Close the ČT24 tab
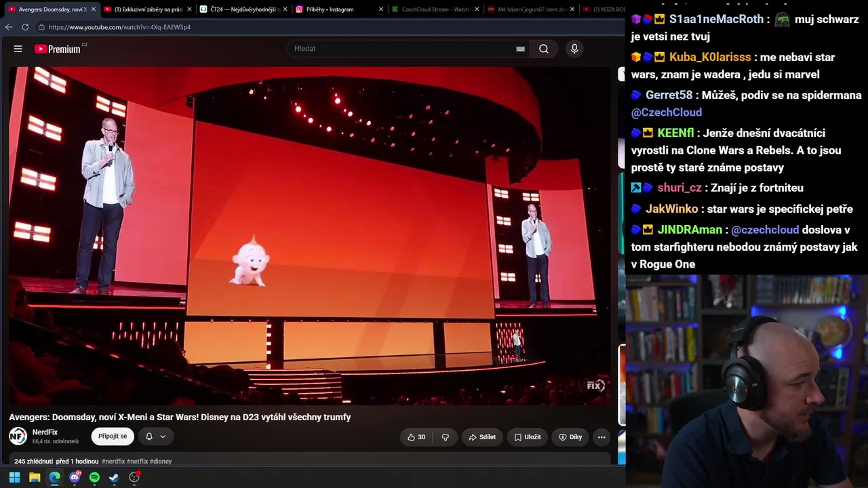 [x=285, y=9]
